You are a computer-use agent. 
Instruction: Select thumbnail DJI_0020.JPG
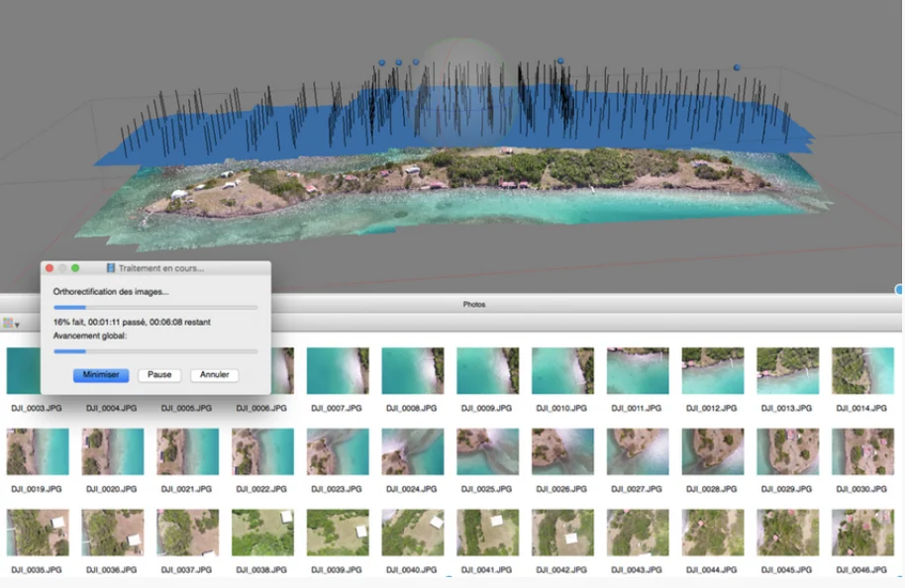pyautogui.click(x=113, y=451)
